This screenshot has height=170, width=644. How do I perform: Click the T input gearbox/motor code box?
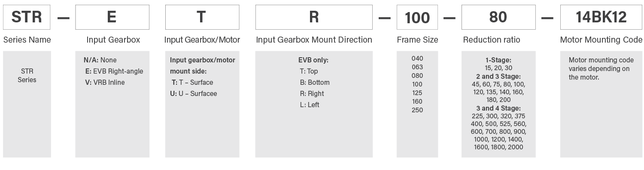pyautogui.click(x=202, y=17)
